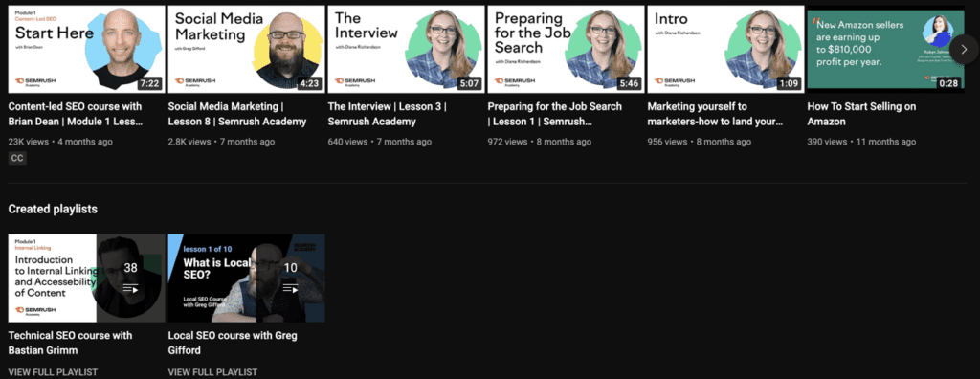Open Intro video thumbnail
980x379 pixels.
[725, 50]
